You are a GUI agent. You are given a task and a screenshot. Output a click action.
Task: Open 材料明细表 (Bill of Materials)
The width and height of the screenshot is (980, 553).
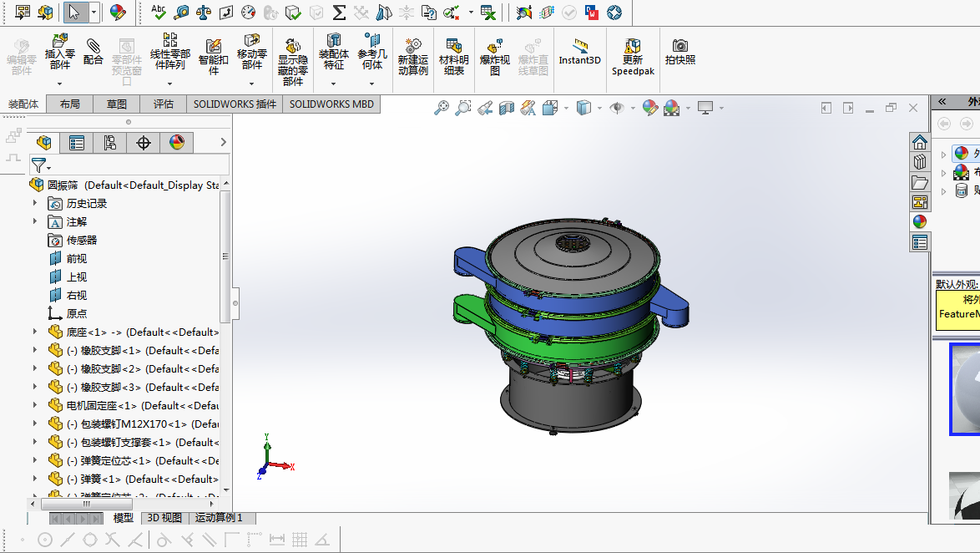pyautogui.click(x=454, y=56)
